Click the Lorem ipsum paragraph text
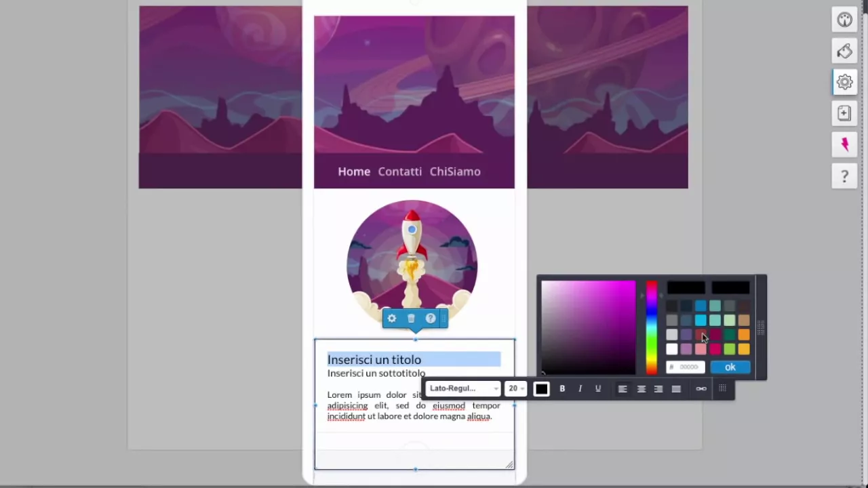 pyautogui.click(x=414, y=405)
